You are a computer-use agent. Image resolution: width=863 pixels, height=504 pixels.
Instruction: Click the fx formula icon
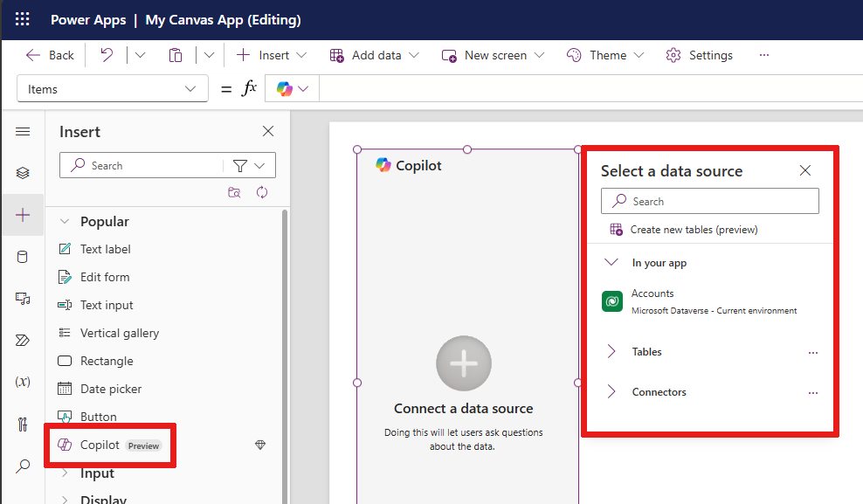click(250, 88)
